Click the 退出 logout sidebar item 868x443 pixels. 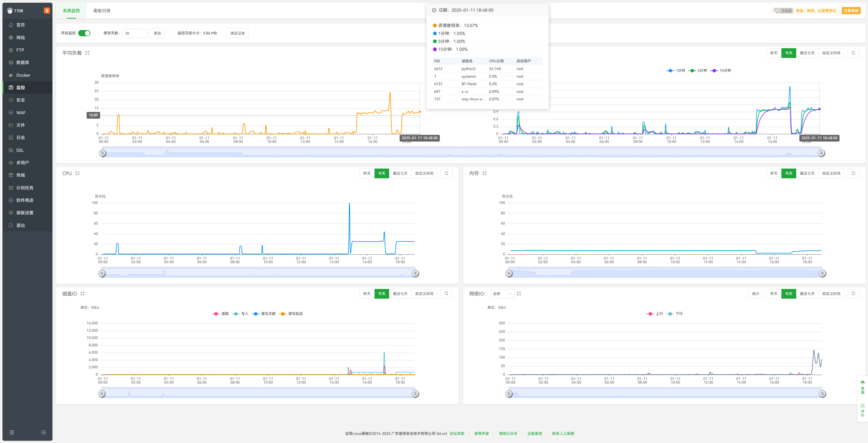[27, 225]
